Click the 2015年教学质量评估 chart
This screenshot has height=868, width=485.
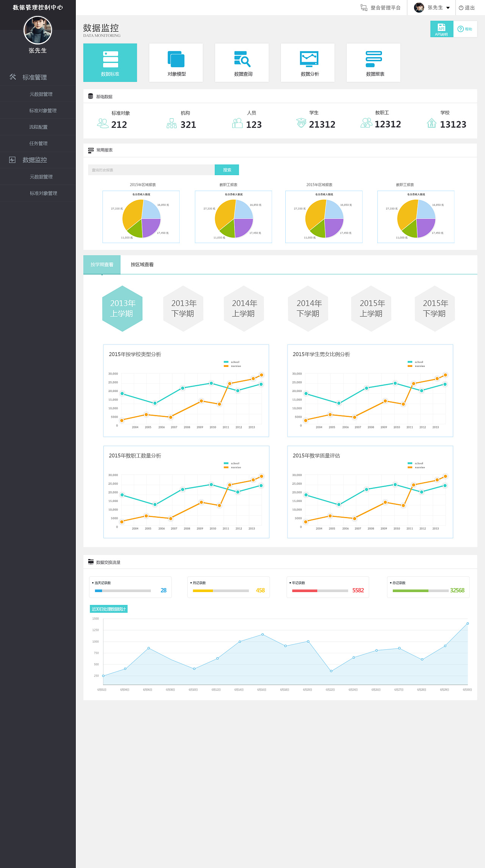pyautogui.click(x=370, y=492)
